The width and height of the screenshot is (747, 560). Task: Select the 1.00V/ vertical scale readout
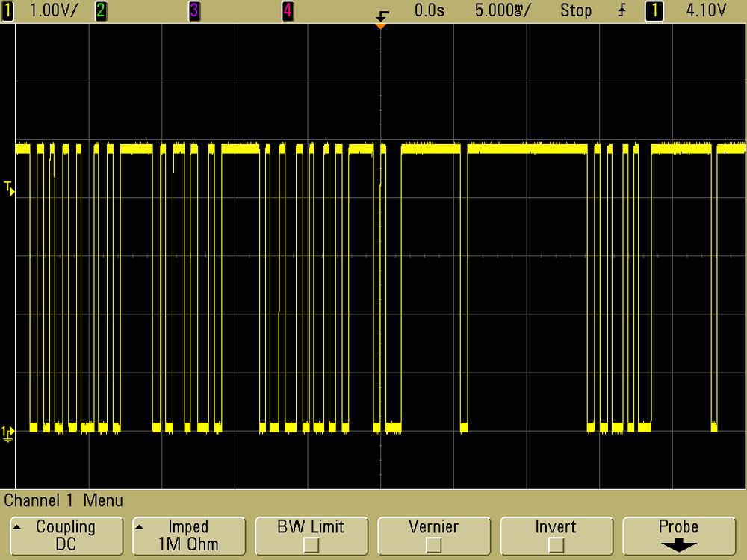(x=52, y=10)
